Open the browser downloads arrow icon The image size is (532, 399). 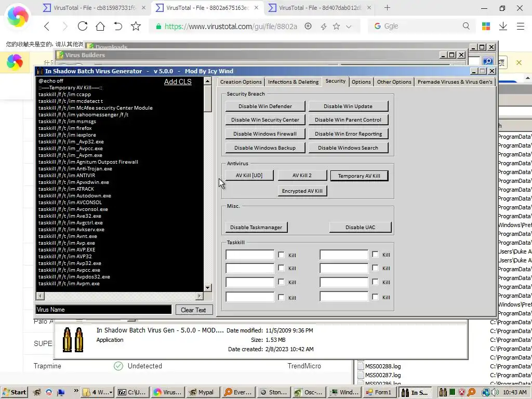(503, 26)
